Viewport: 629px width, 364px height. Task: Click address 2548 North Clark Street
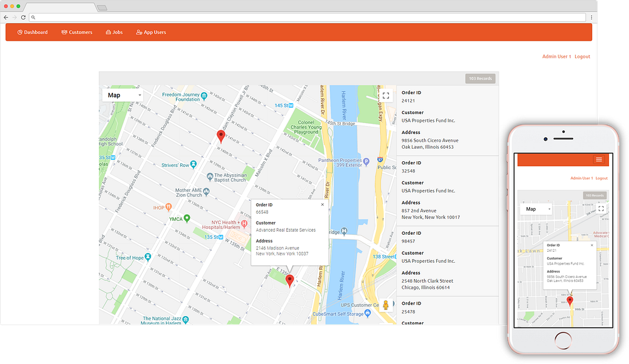(x=427, y=281)
